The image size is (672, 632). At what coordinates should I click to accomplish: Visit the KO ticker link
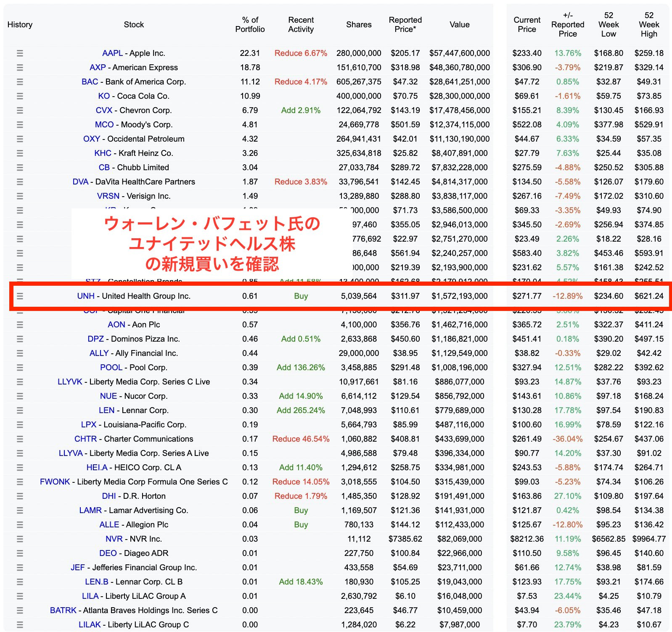[104, 96]
